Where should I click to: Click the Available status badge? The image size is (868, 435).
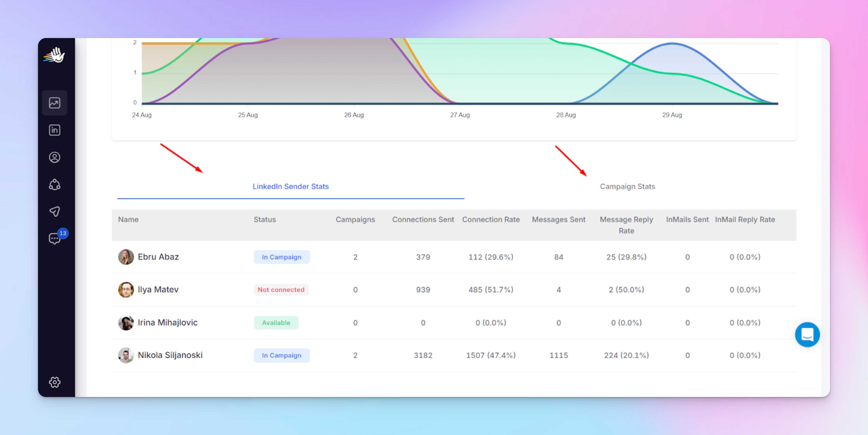276,323
